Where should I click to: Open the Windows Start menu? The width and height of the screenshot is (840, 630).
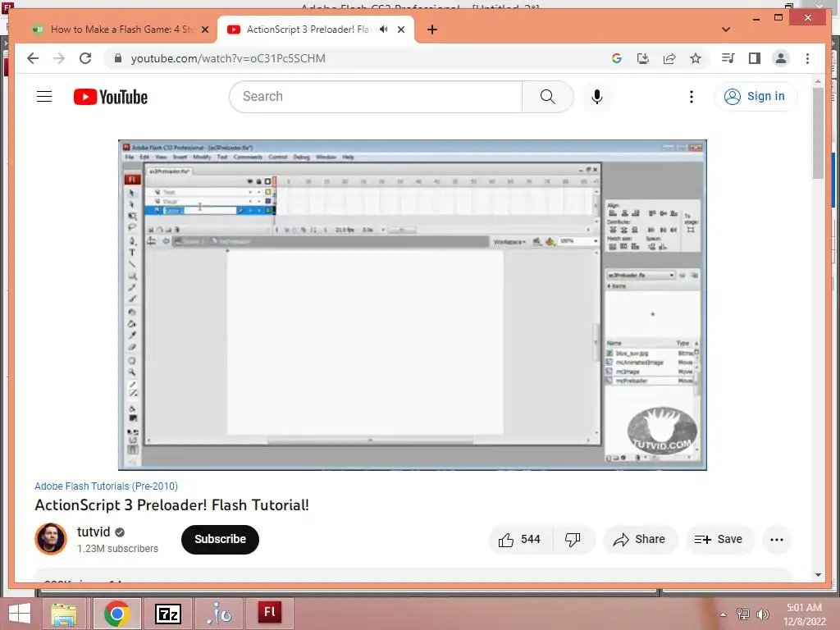[20, 614]
